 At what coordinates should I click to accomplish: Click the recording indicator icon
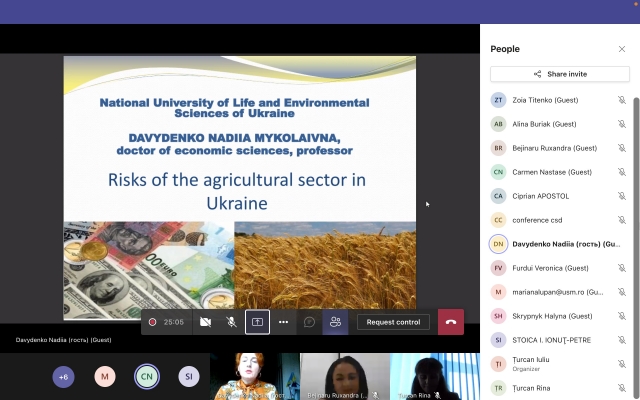(152, 322)
